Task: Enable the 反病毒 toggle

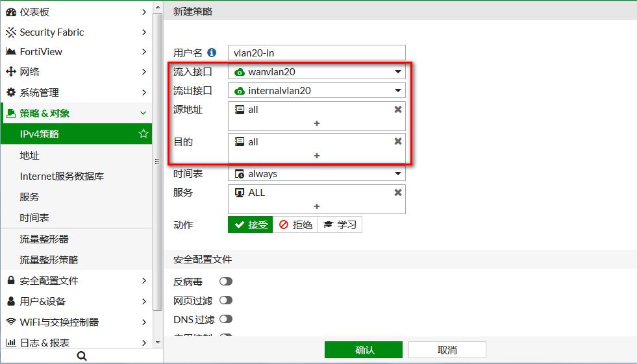Action: [x=226, y=282]
